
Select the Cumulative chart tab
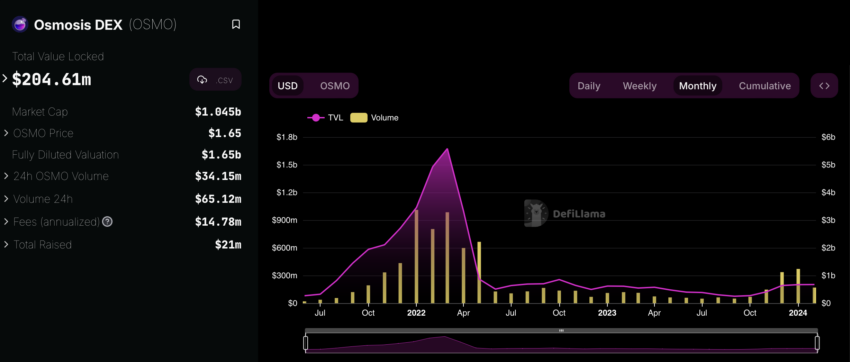pos(764,86)
